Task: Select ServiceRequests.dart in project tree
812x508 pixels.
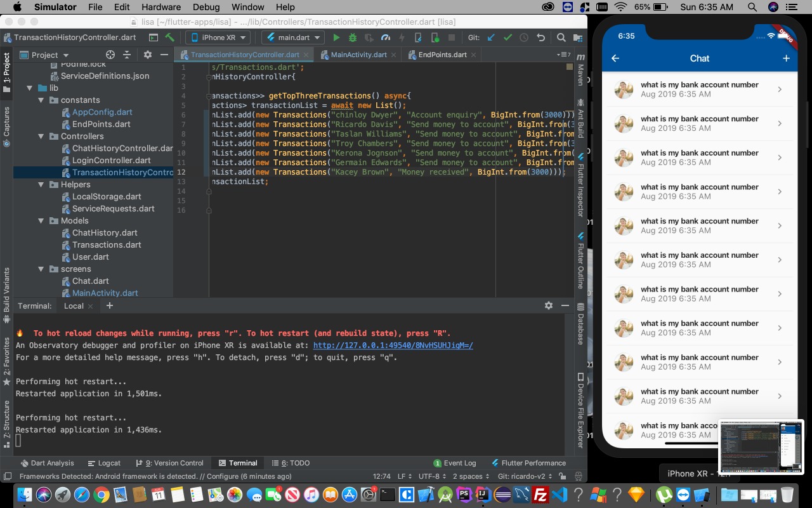Action: pyautogui.click(x=113, y=208)
